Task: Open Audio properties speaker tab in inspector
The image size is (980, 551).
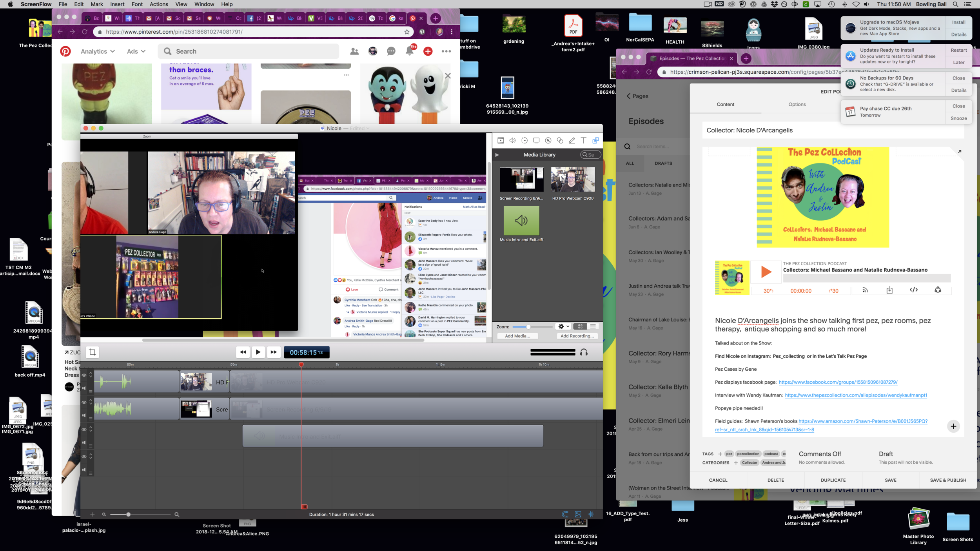Action: click(512, 140)
